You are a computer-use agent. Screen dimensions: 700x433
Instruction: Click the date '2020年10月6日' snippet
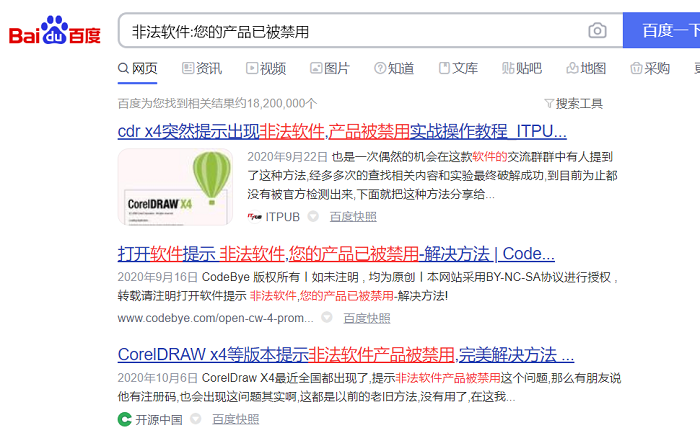coord(158,378)
